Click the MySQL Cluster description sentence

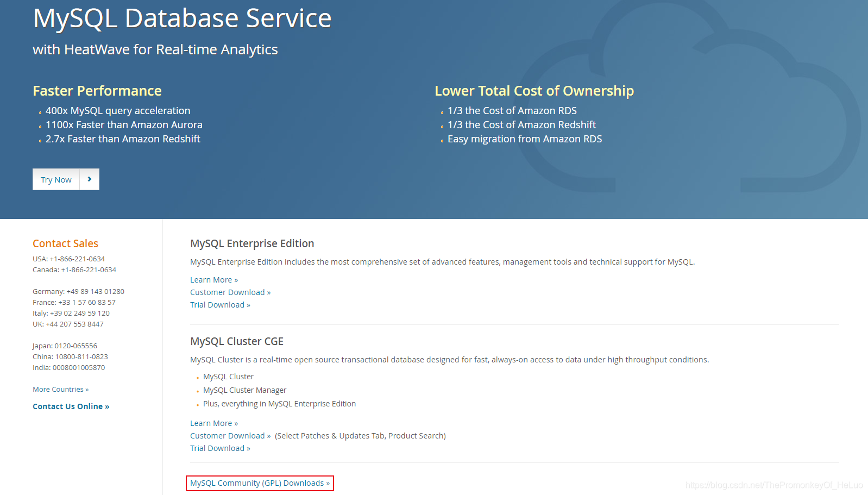click(x=449, y=360)
